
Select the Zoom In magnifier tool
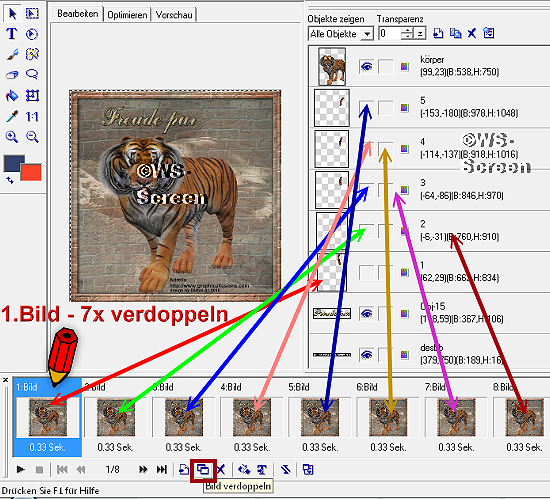[12, 136]
